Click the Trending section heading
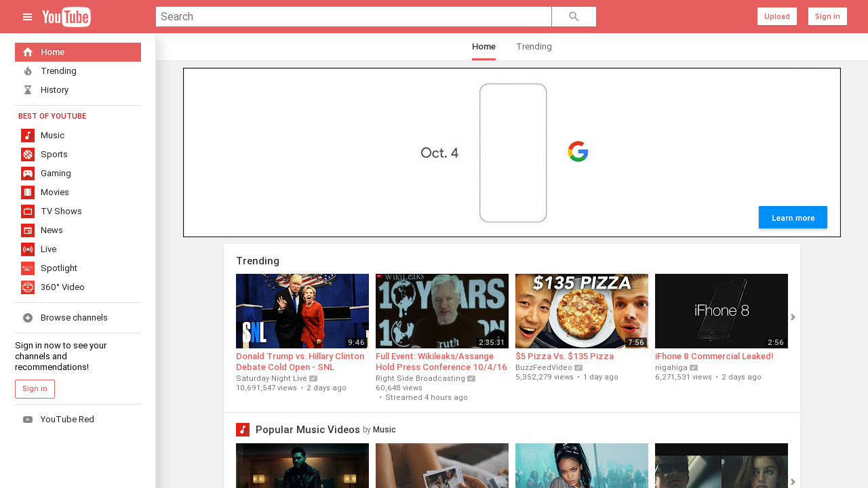 (x=258, y=261)
